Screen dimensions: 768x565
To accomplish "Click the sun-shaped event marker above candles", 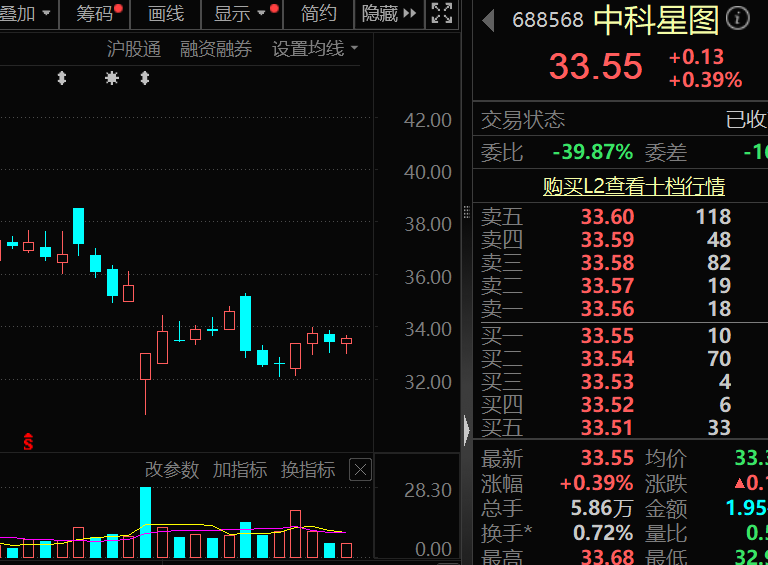I will coord(111,78).
